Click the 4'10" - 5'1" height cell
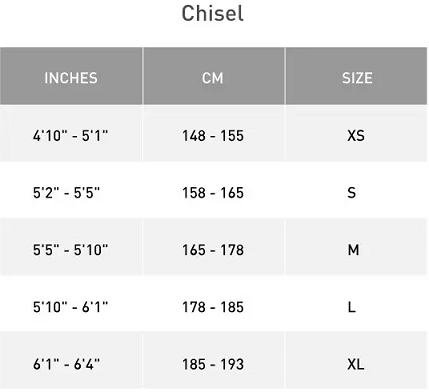The image size is (429, 392). coord(71,134)
